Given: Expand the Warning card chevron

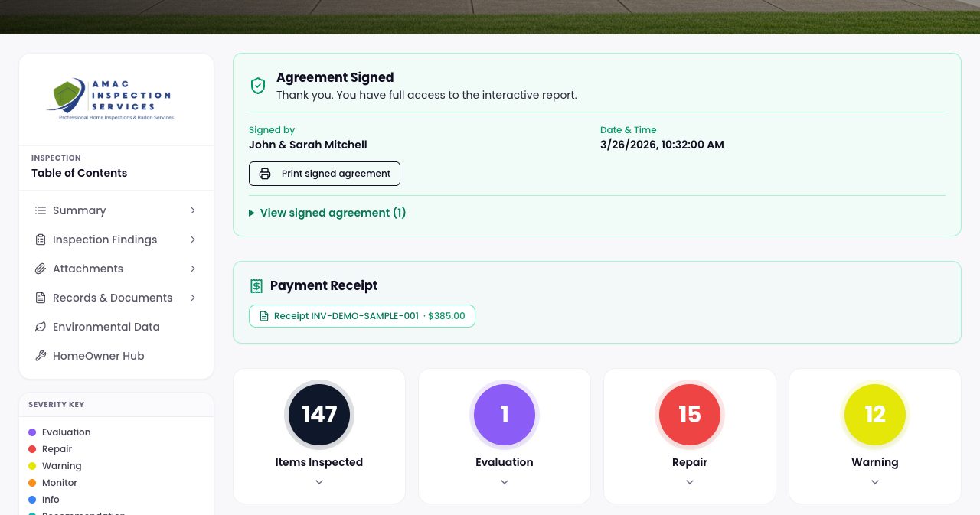Looking at the screenshot, I should tap(875, 482).
